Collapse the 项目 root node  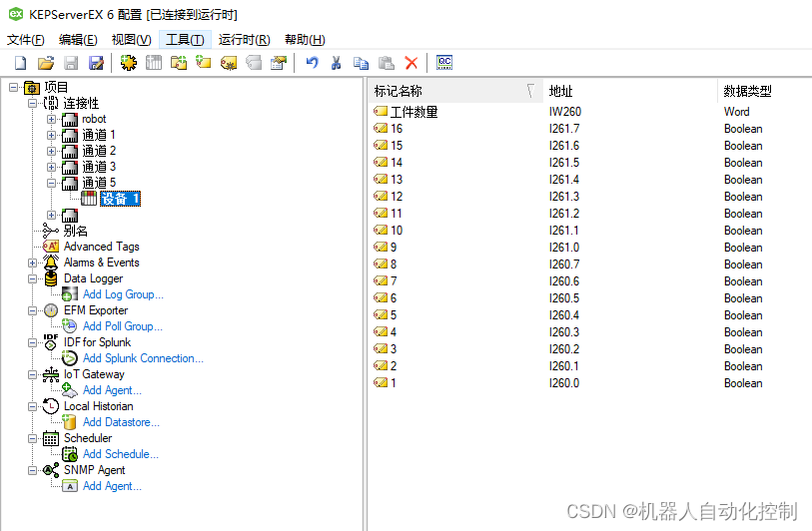click(x=13, y=88)
